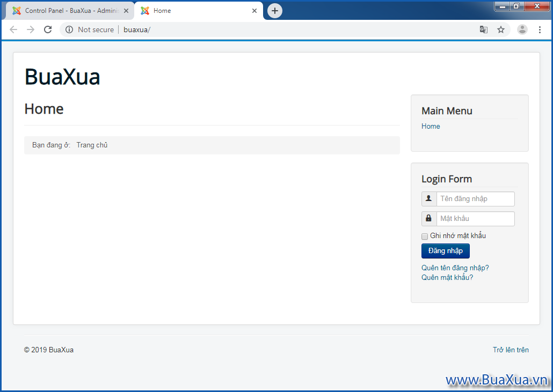Go forward using the browser forward arrow
Screen dimensions: 553x392
[x=31, y=29]
